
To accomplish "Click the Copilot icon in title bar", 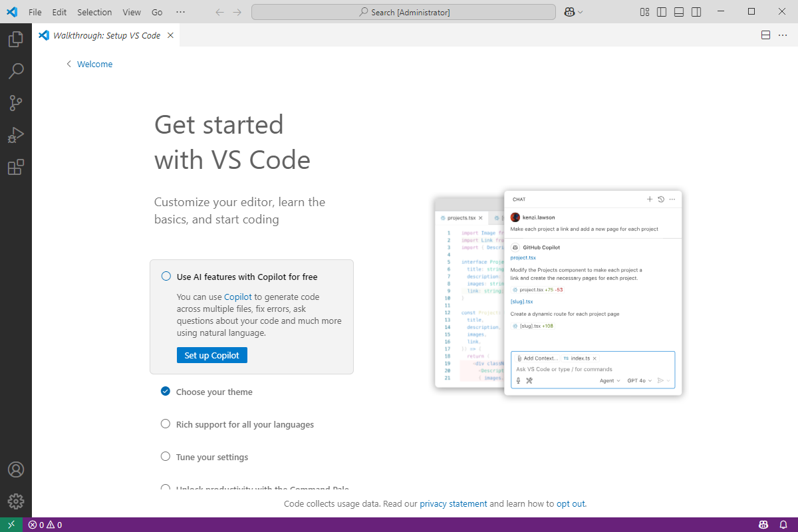I will tap(569, 12).
